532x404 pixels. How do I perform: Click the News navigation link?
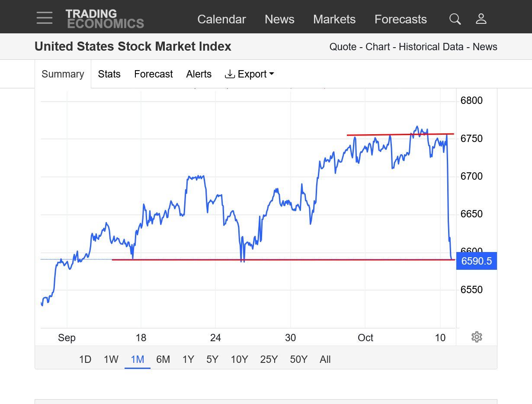click(x=279, y=19)
